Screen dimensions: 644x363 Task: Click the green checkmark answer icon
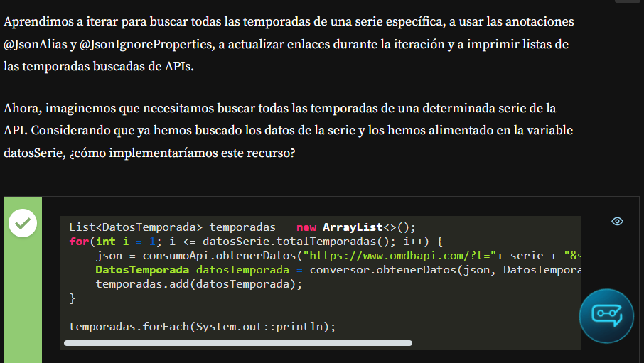click(23, 223)
